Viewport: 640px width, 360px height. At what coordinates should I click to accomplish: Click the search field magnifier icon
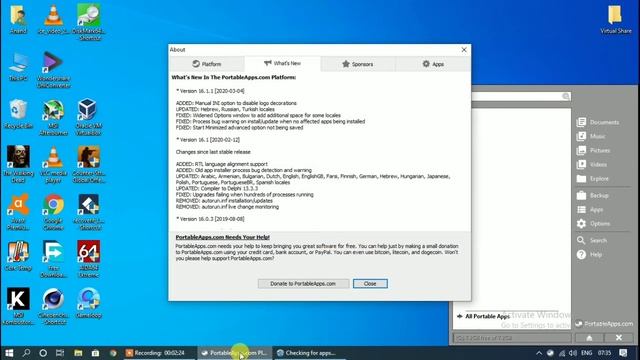(566, 96)
